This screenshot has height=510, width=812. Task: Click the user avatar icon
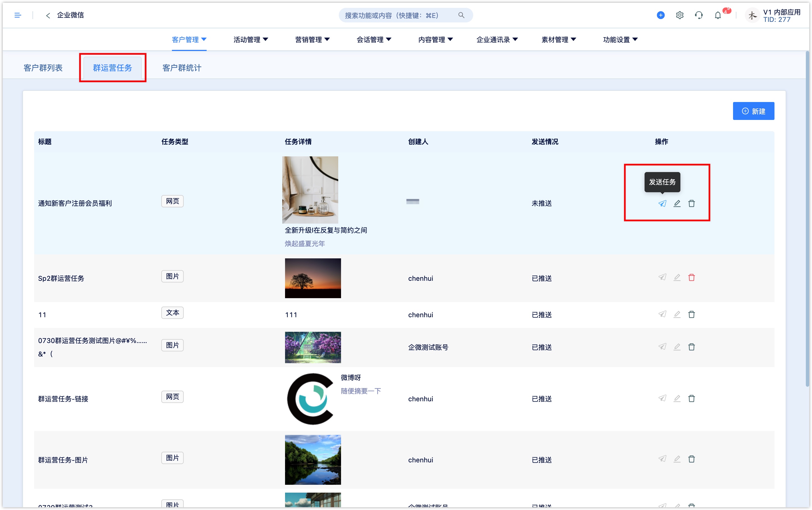(x=752, y=15)
